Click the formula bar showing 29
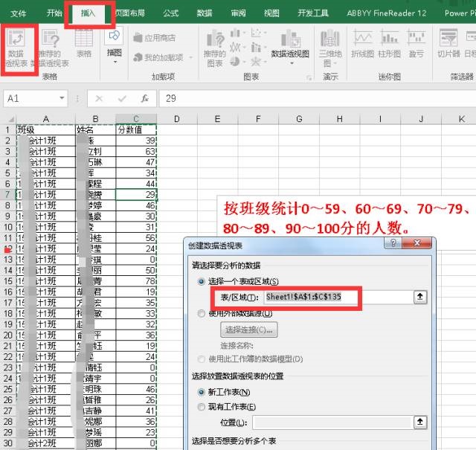The height and width of the screenshot is (450, 476). [318, 98]
